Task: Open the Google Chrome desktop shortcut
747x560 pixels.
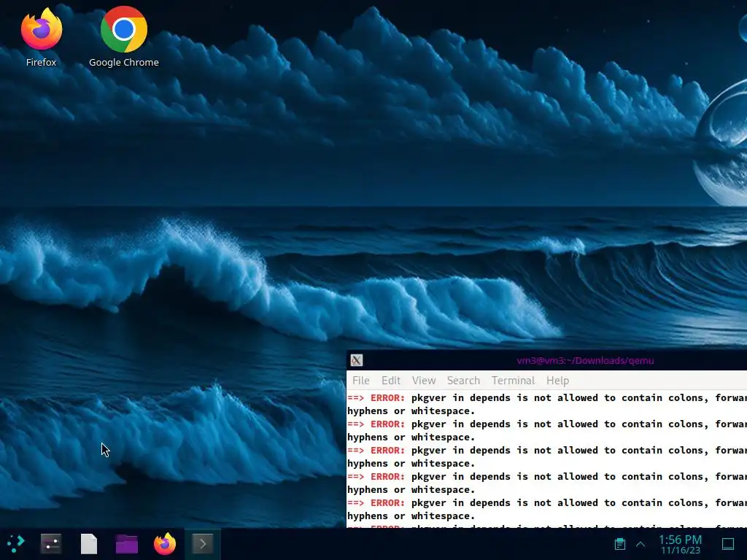Action: click(124, 37)
